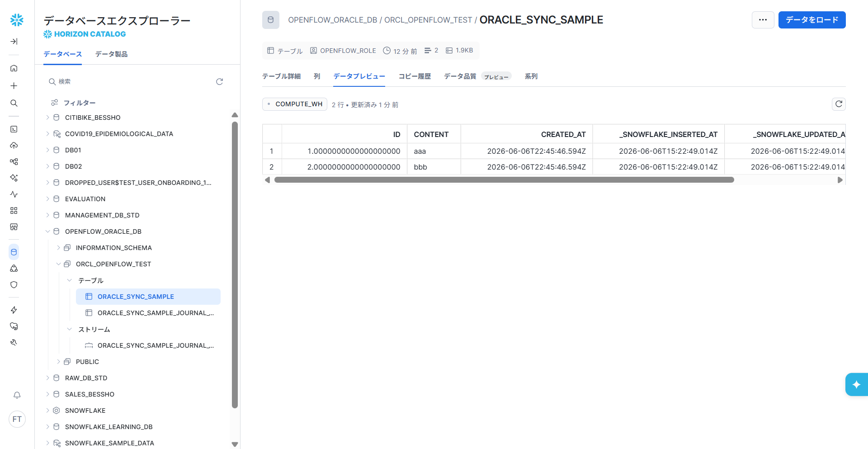Expand the EVALUATION database
The width and height of the screenshot is (868, 449).
pos(47,199)
